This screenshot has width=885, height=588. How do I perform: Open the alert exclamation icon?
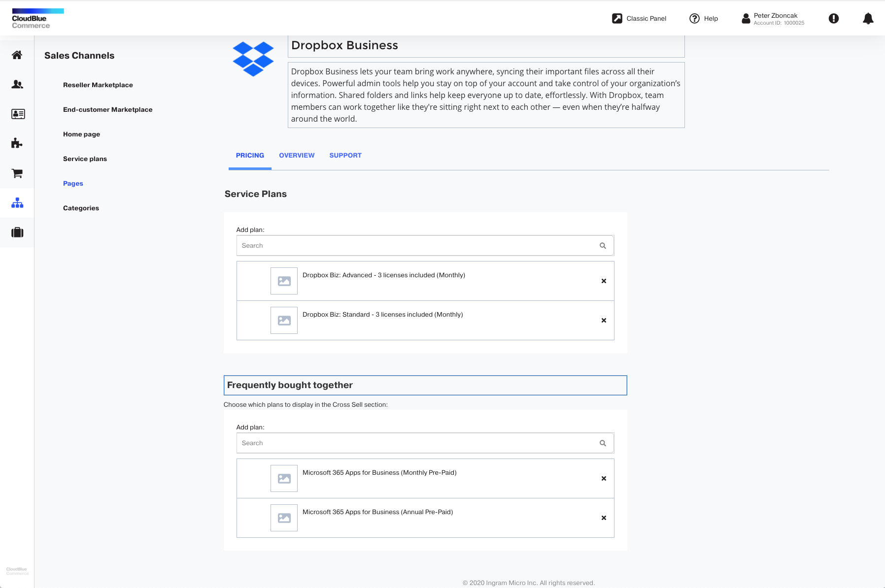[x=833, y=18]
